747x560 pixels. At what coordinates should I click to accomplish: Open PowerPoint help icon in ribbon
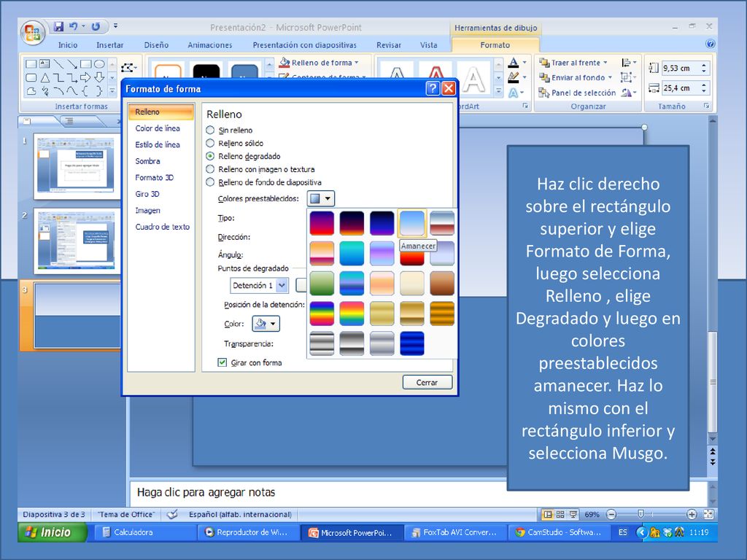click(710, 44)
